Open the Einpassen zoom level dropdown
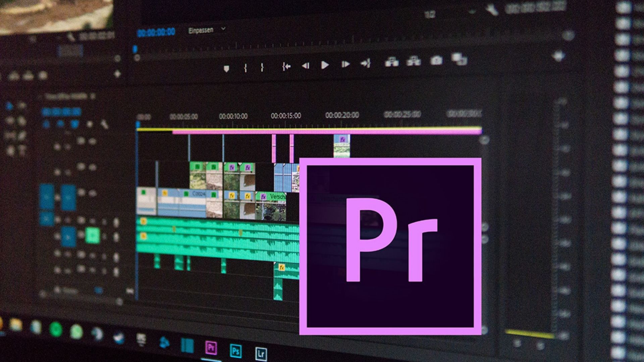The image size is (644, 362). point(207,30)
